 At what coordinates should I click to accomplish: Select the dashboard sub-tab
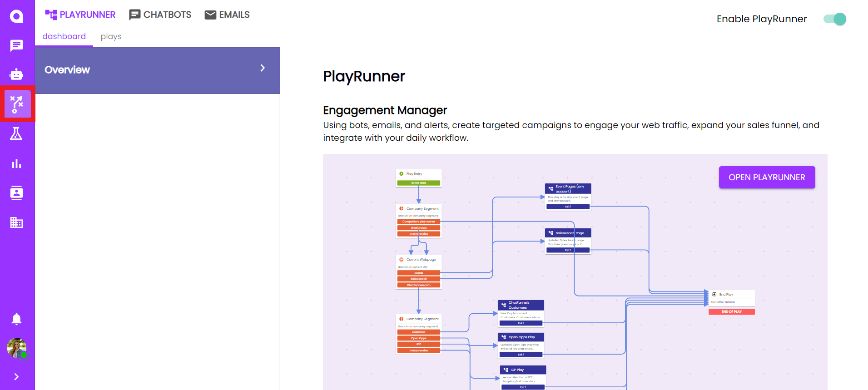coord(64,36)
